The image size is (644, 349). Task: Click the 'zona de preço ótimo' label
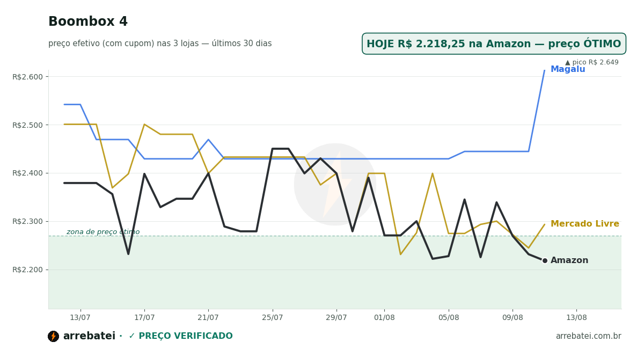click(103, 232)
